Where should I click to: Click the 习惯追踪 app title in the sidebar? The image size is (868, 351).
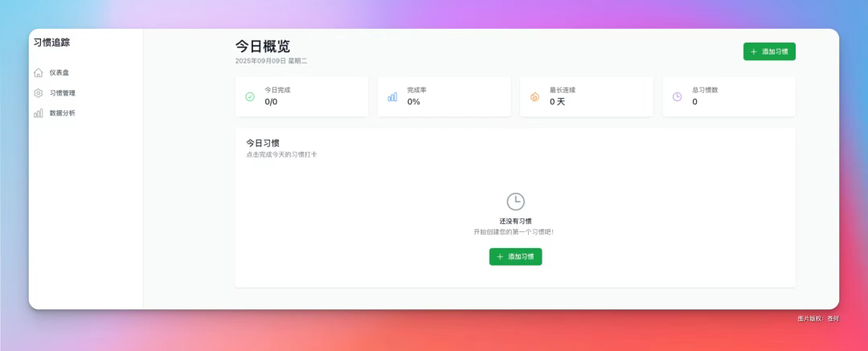pyautogui.click(x=51, y=43)
